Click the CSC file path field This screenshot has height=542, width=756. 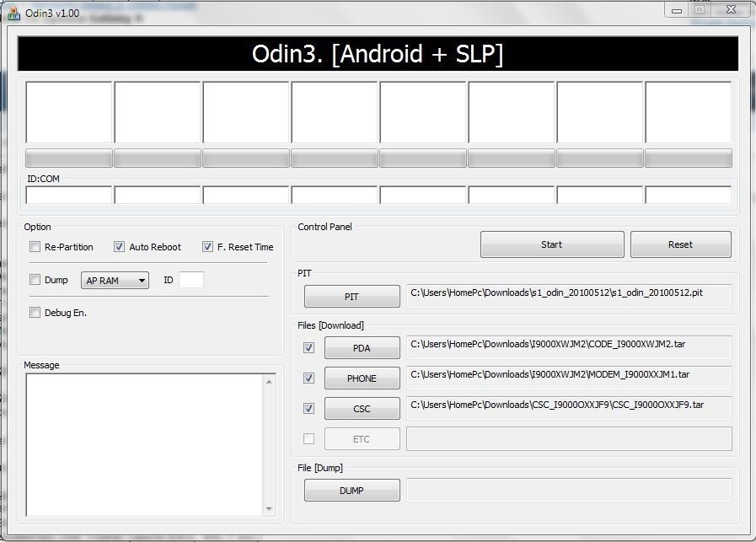[569, 409]
